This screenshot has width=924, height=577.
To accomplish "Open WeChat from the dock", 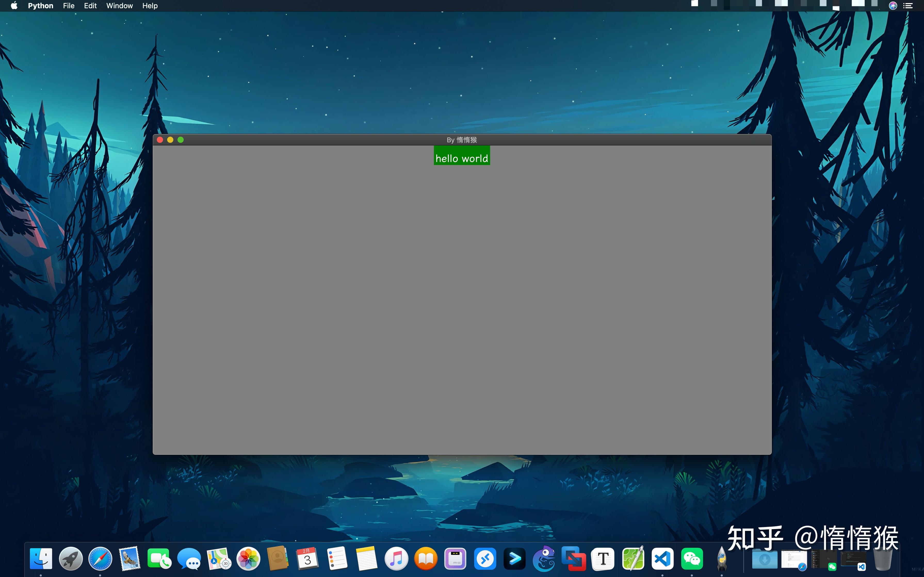I will (692, 559).
